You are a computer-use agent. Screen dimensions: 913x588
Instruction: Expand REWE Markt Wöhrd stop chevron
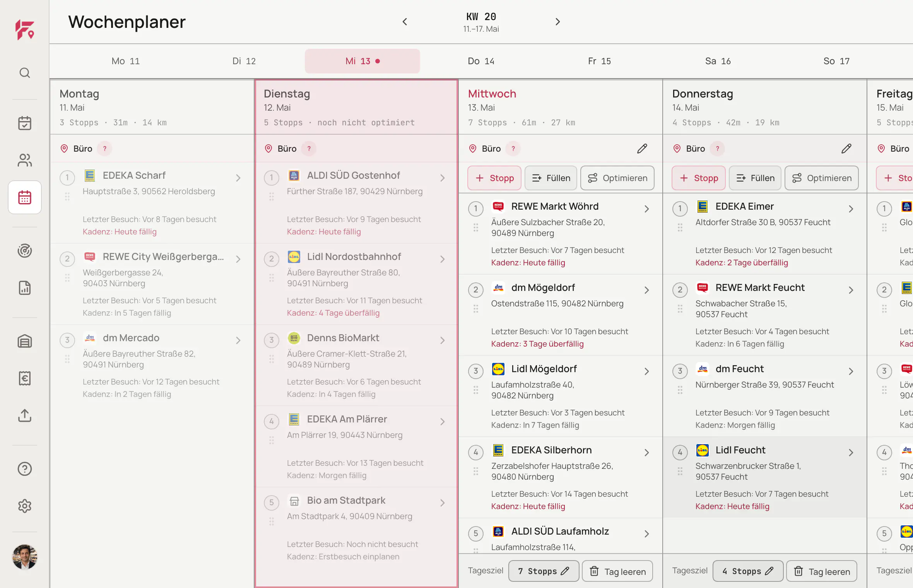(x=647, y=209)
